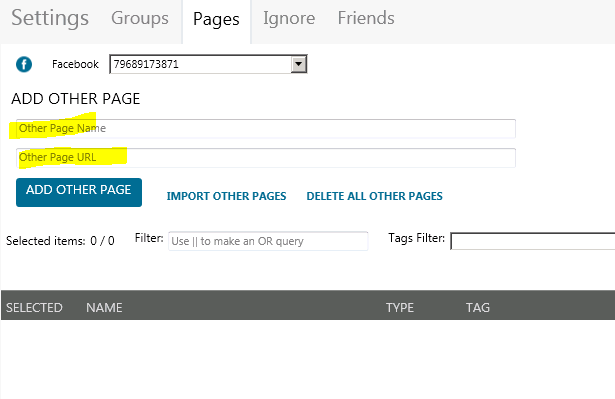Screen dimensions: 615x399
Task: Click the 'Tags Filter:' label
Action: click(416, 238)
